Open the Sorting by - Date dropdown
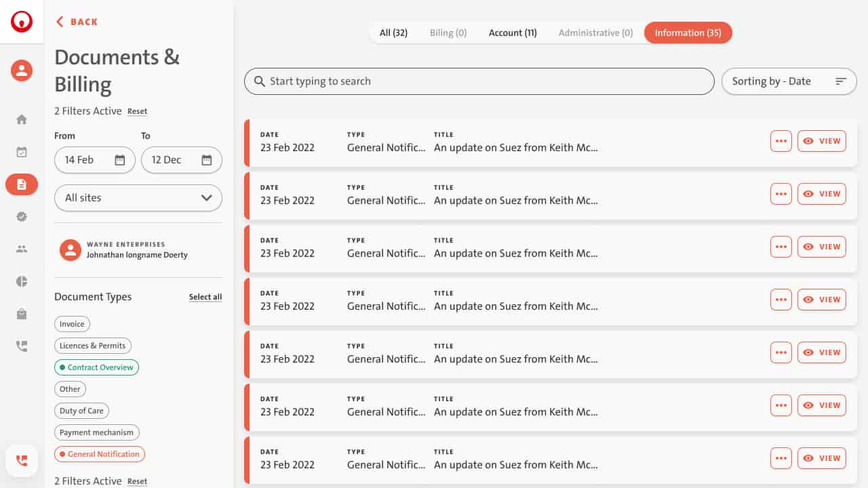Screen dimensions: 868x488 click(x=789, y=81)
